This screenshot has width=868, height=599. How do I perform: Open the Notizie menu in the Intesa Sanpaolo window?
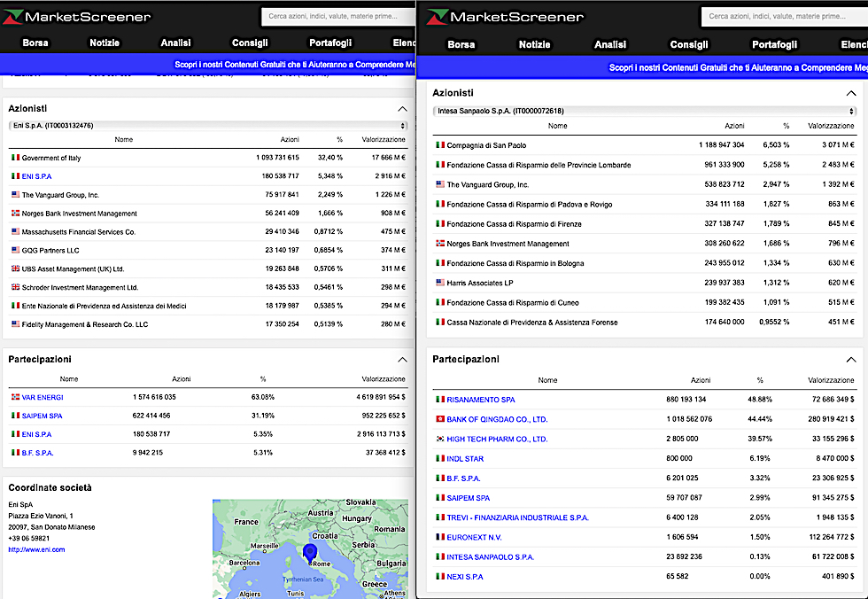[x=534, y=44]
